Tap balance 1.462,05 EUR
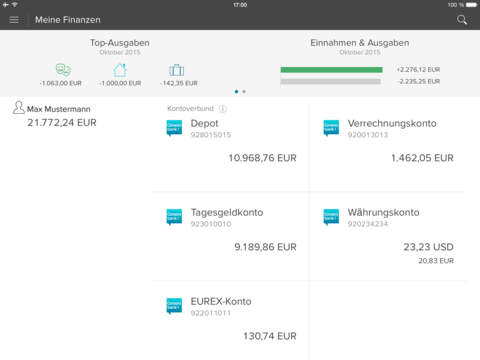This screenshot has width=480, height=360. [422, 158]
